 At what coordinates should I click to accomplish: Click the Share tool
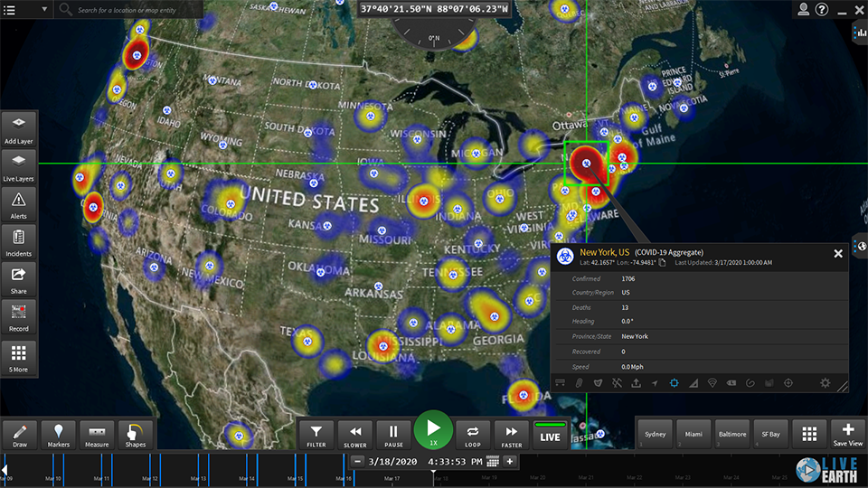(19, 280)
